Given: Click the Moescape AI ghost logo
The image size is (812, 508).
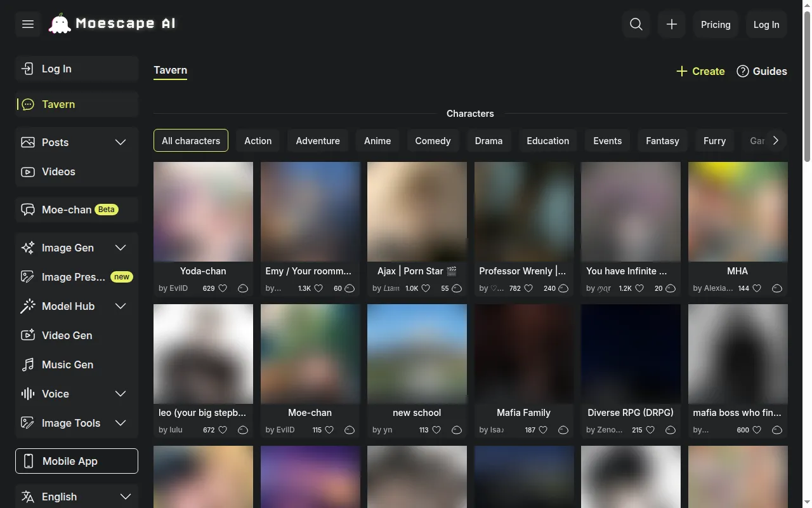Looking at the screenshot, I should tap(60, 24).
